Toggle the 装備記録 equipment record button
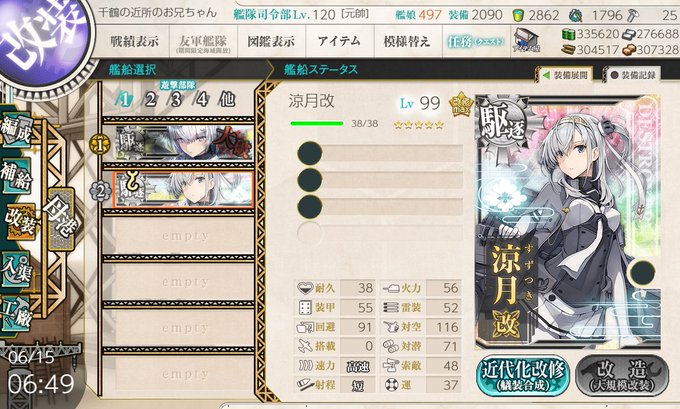 (x=633, y=75)
